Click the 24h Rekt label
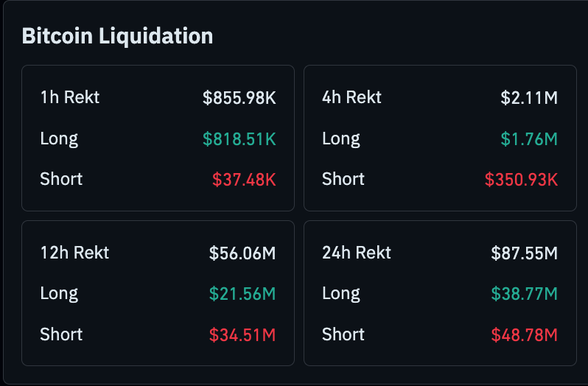The height and width of the screenshot is (386, 588). click(x=357, y=253)
